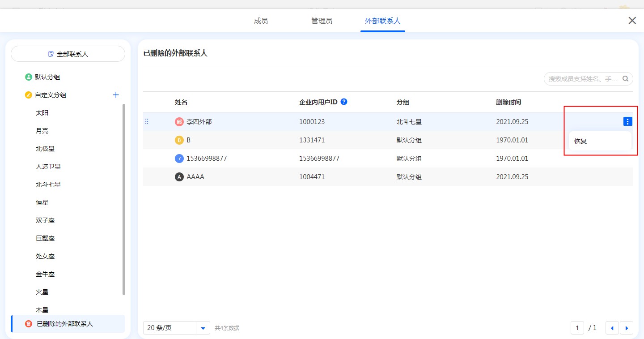Select the 北斗七星 group in sidebar
Viewport: 644px width, 339px height.
tap(48, 185)
